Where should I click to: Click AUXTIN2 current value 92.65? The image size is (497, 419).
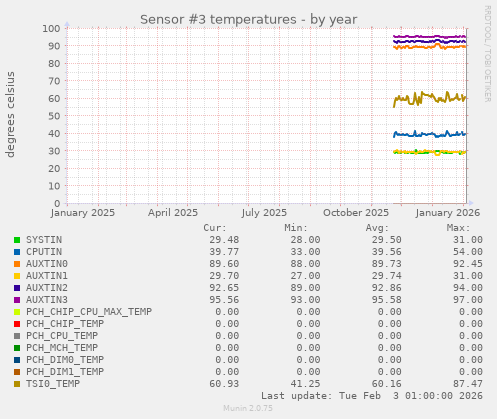[224, 288]
